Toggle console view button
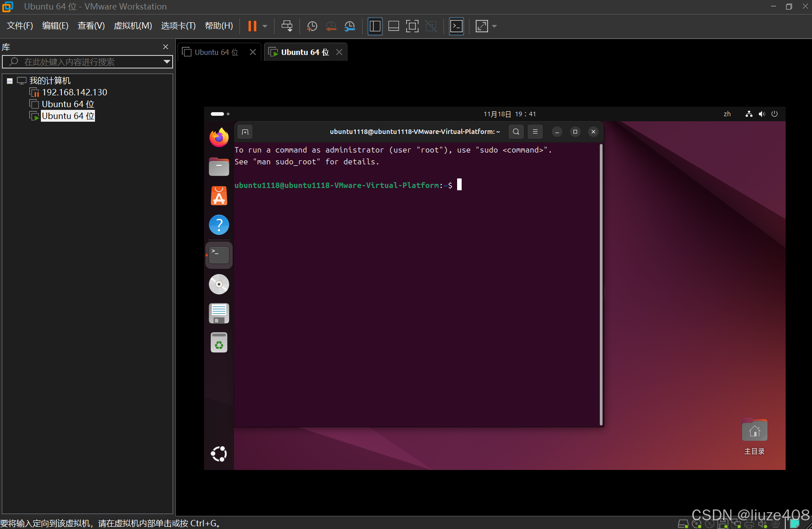The image size is (812, 529). pyautogui.click(x=456, y=26)
